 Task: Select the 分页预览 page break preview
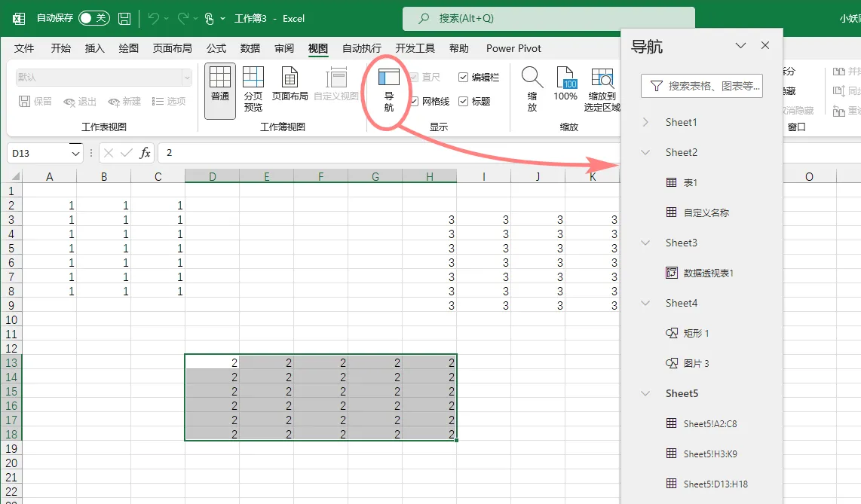pyautogui.click(x=253, y=90)
